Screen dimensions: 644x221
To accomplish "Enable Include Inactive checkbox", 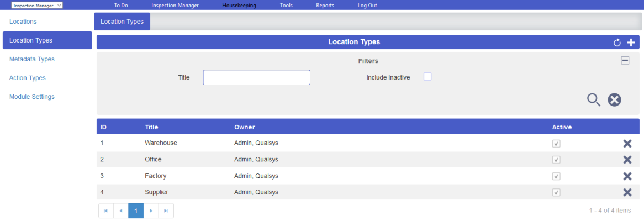I will [x=427, y=77].
